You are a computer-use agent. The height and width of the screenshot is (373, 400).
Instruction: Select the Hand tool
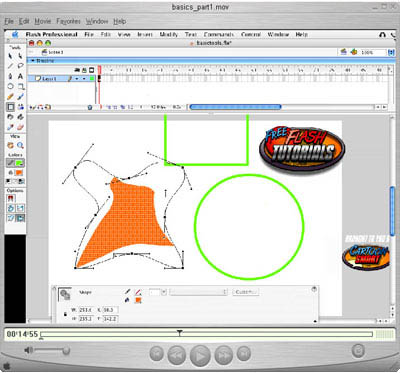coord(11,145)
